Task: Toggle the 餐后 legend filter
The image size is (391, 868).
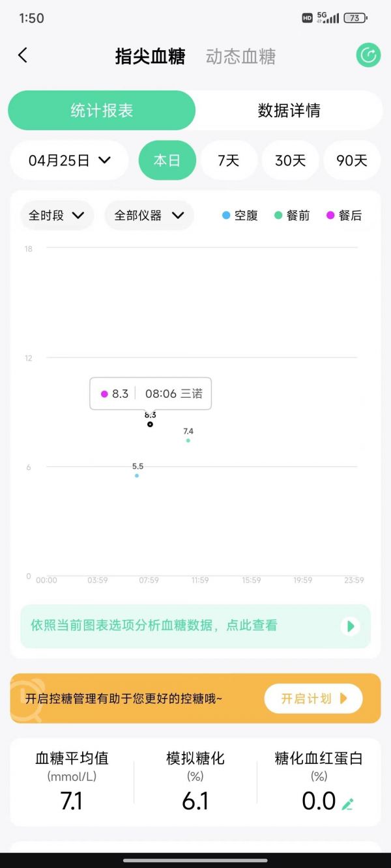Action: click(344, 216)
